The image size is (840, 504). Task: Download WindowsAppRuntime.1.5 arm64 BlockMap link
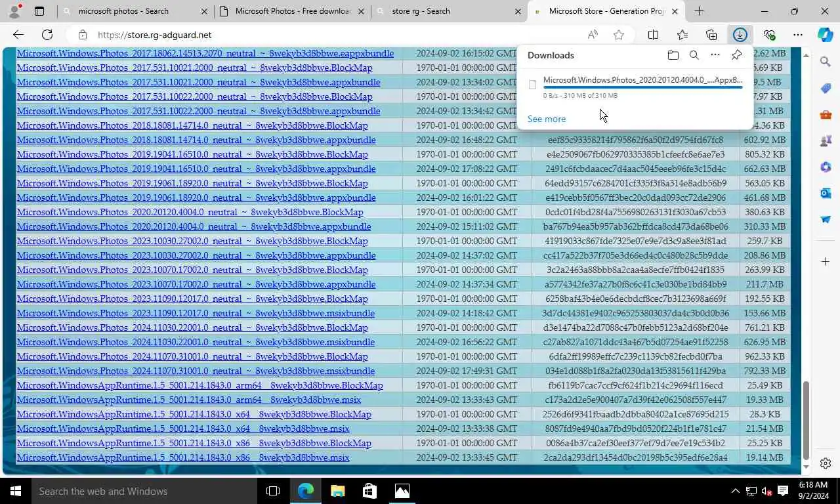(x=199, y=385)
